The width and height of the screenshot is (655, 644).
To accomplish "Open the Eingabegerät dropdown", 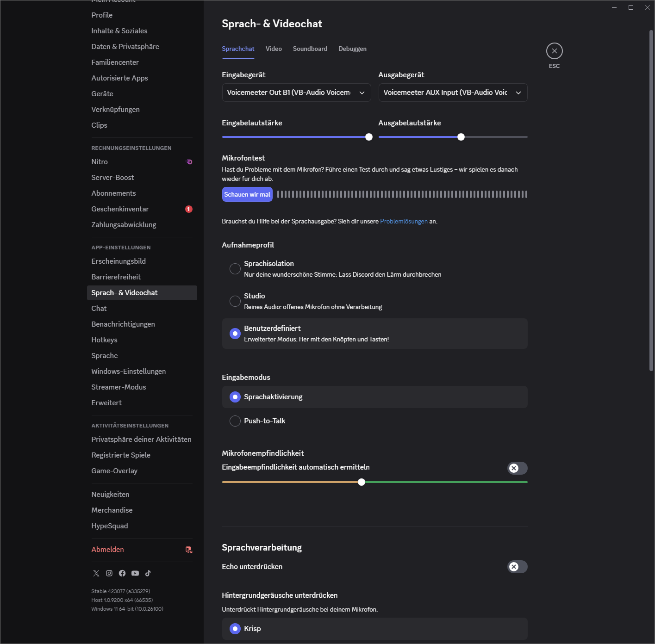I will pyautogui.click(x=296, y=93).
